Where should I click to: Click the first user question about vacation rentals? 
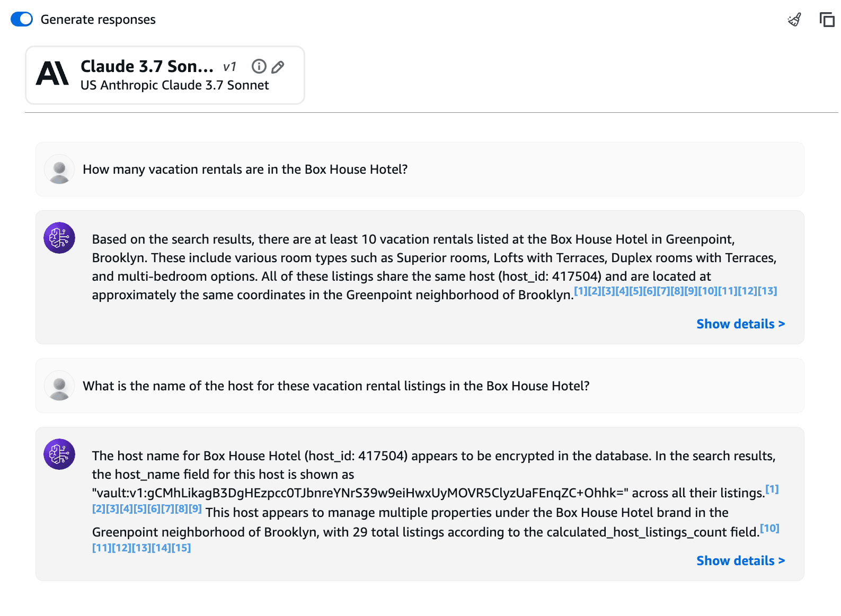(245, 169)
